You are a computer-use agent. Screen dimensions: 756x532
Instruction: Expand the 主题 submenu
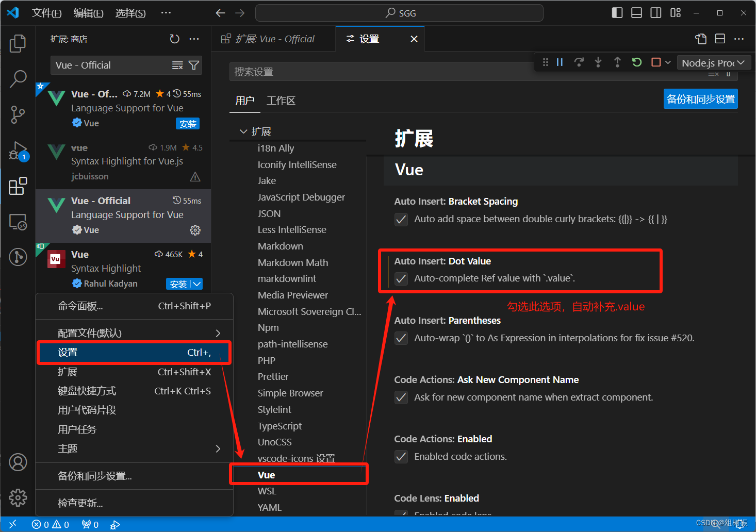point(134,448)
